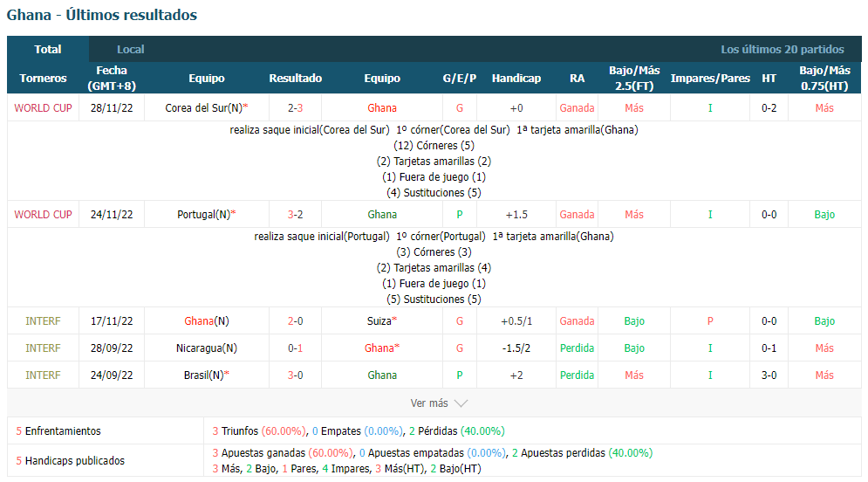Switch to the Local tab
Image resolution: width=868 pixels, height=482 pixels.
(x=130, y=49)
